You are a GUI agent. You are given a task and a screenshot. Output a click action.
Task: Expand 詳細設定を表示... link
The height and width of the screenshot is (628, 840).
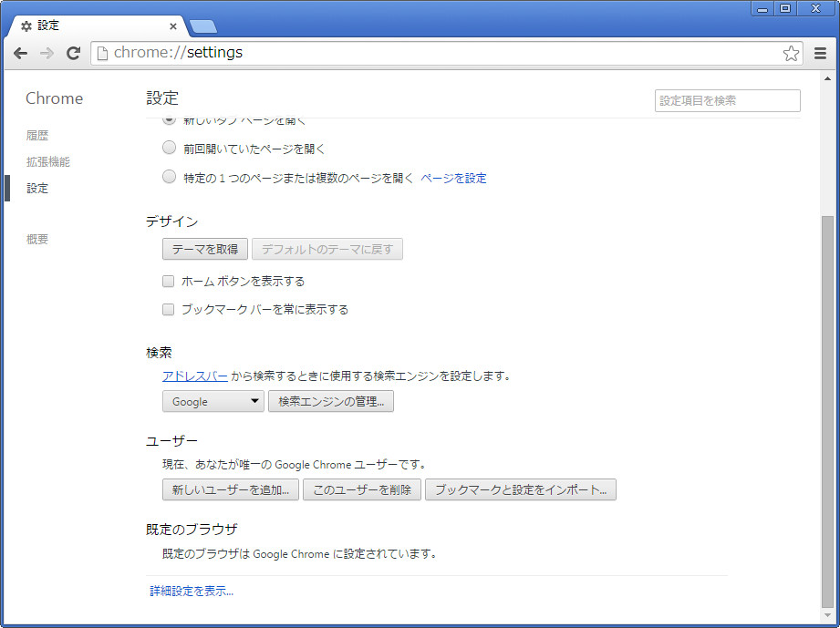click(x=192, y=591)
